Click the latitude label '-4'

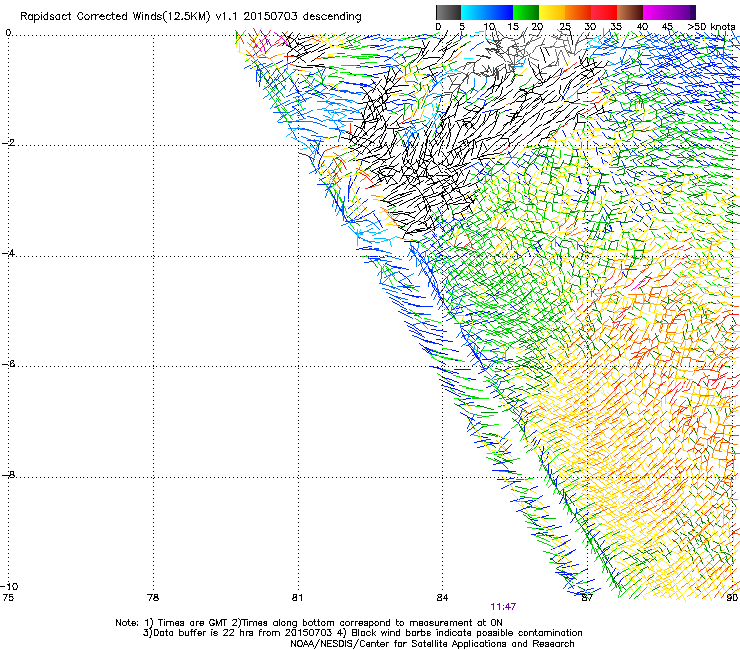coord(8,253)
